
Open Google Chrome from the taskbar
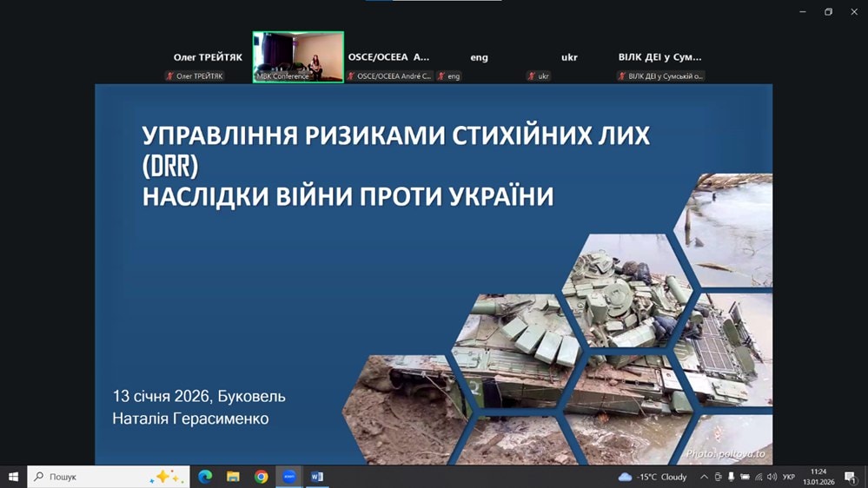[x=261, y=477]
